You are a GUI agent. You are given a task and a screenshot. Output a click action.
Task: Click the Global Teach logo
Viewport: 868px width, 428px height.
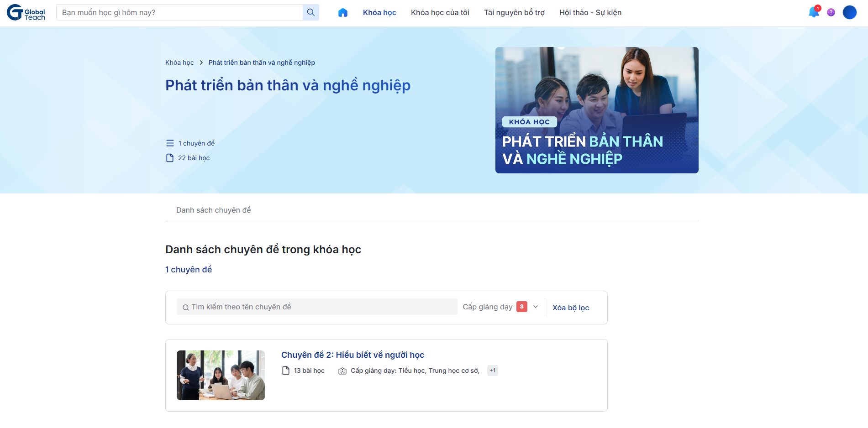tap(26, 13)
